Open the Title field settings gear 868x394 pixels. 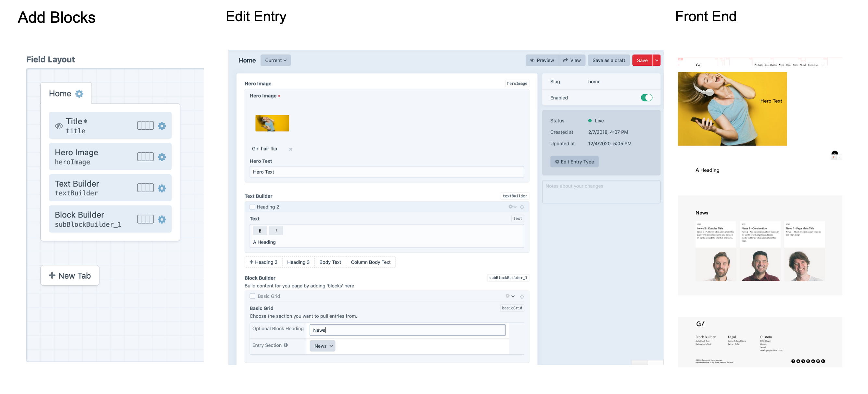tap(162, 125)
